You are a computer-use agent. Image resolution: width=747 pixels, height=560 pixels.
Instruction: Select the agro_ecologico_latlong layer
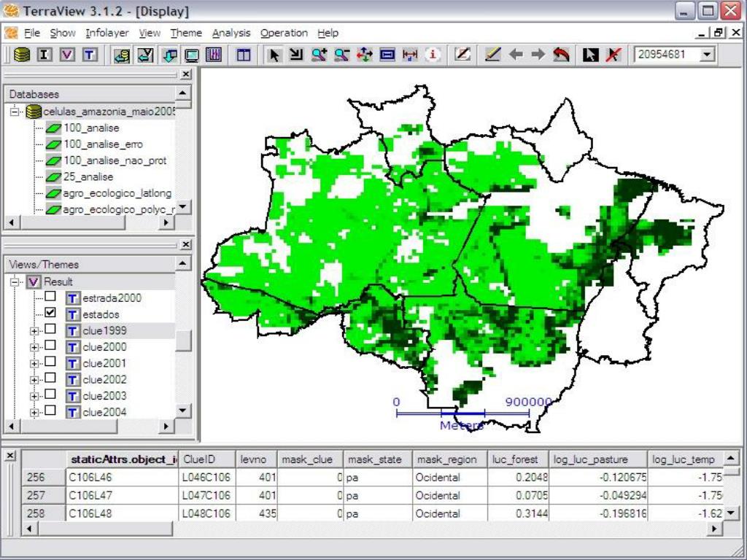pos(117,193)
